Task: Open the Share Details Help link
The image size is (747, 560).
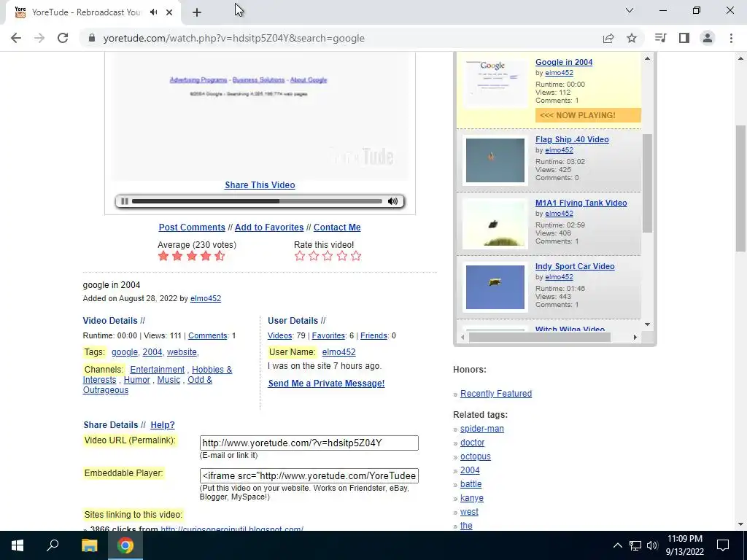Action: 163,425
